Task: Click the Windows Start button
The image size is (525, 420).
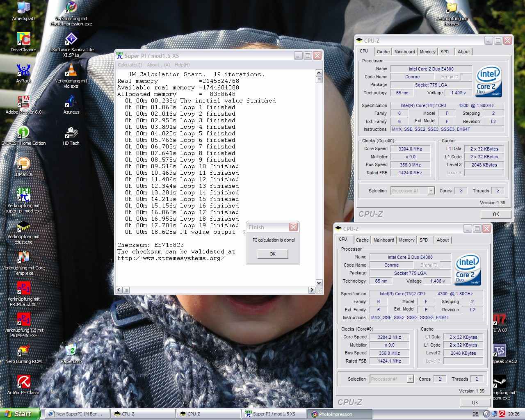Action: (x=20, y=414)
